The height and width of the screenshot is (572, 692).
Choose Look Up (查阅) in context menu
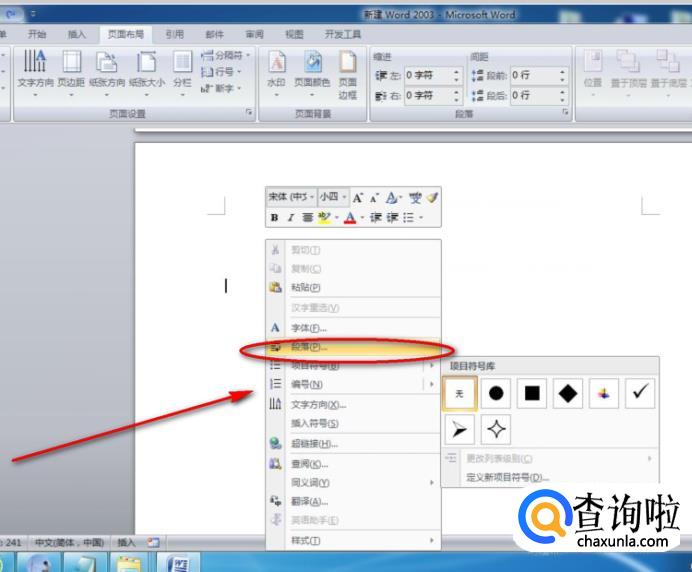(x=353, y=464)
